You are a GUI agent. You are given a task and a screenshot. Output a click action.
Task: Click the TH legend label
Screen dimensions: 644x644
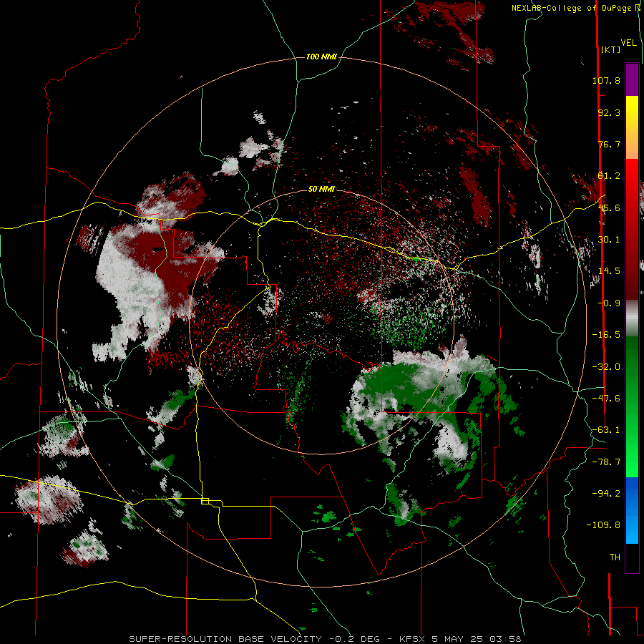(x=615, y=557)
